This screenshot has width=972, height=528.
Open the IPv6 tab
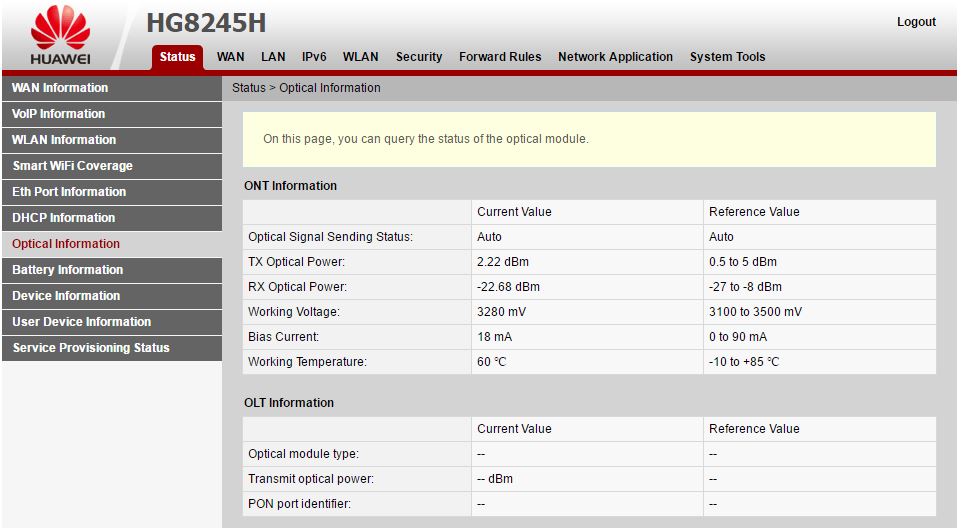[x=314, y=57]
